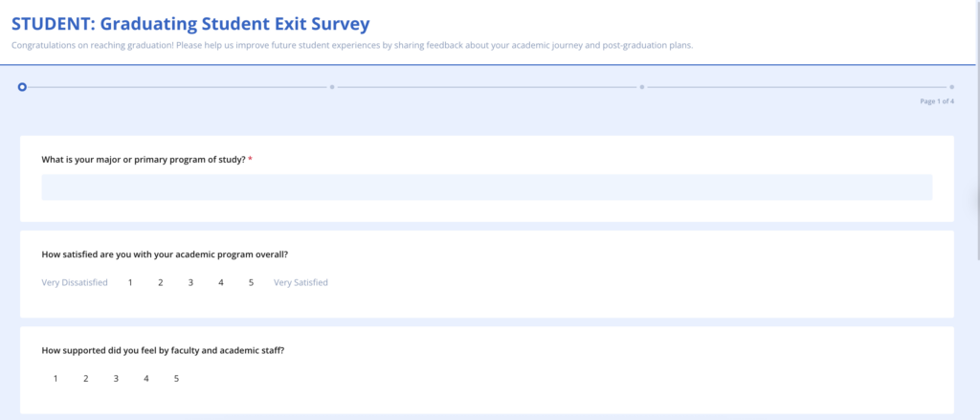
Task: Pick rating 4 for academic program satisfaction
Action: (x=221, y=282)
